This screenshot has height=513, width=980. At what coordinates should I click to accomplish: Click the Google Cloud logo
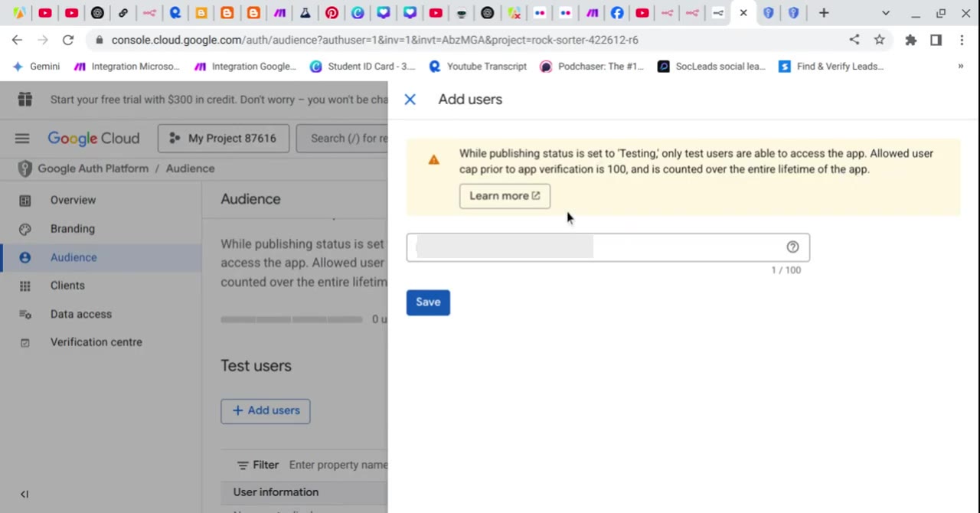pyautogui.click(x=93, y=139)
